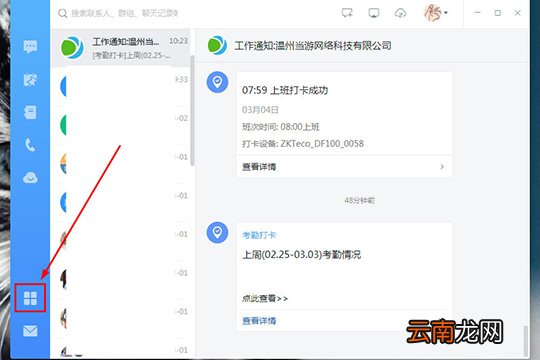Click the search magnifier icon
Viewport: 540px width, 360px height.
pyautogui.click(x=62, y=13)
